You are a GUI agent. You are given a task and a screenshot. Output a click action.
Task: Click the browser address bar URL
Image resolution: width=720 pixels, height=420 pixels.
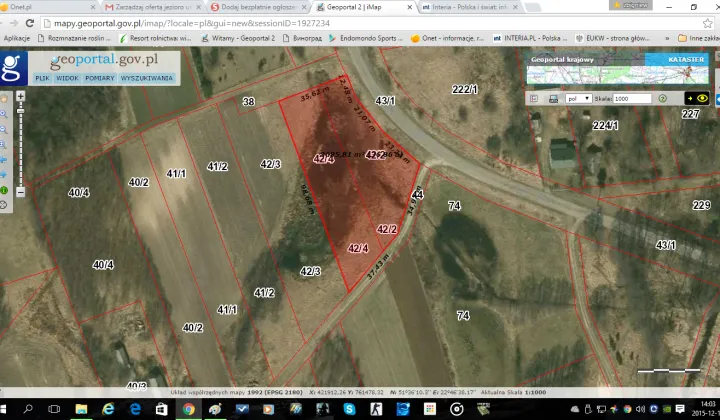(192, 23)
